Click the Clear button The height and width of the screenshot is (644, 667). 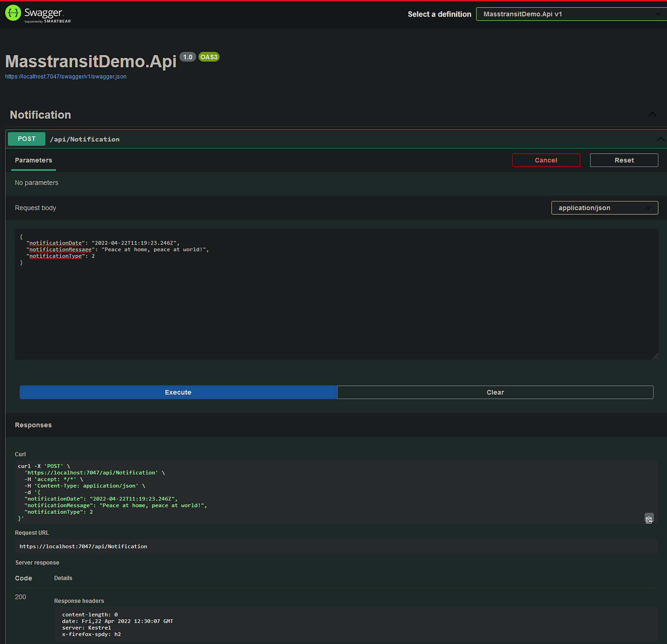coord(495,392)
